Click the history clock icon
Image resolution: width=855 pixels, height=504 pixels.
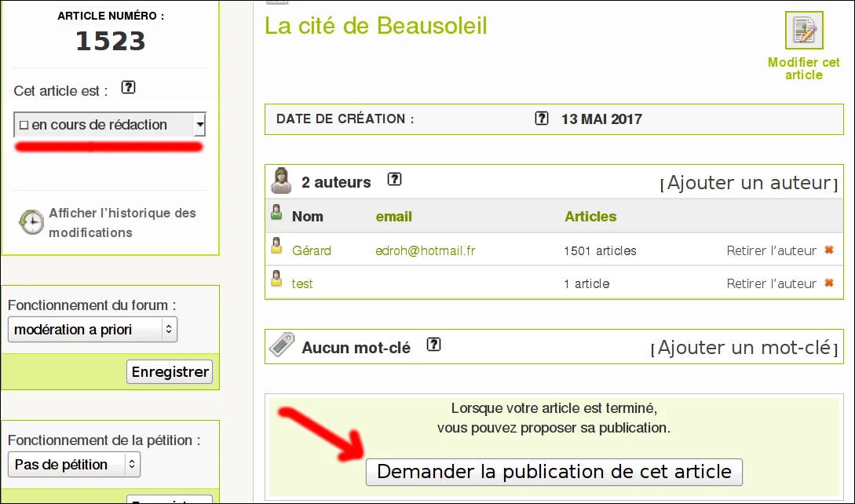pos(31,222)
